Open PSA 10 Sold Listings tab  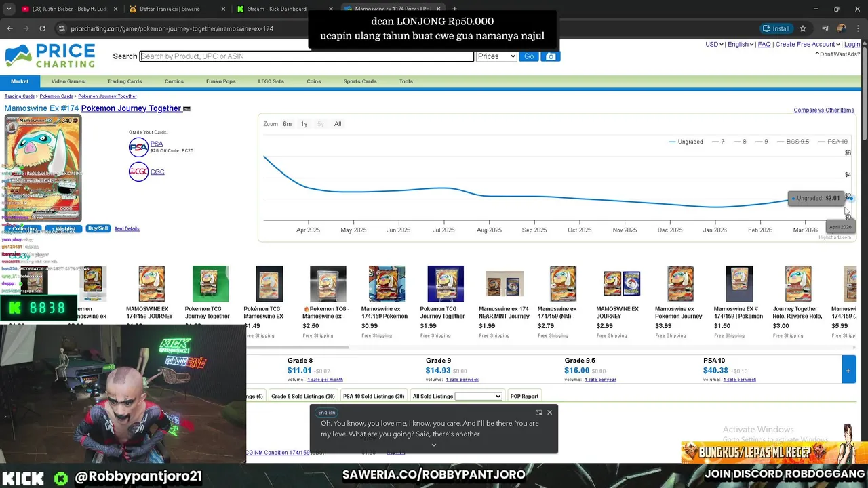(374, 396)
